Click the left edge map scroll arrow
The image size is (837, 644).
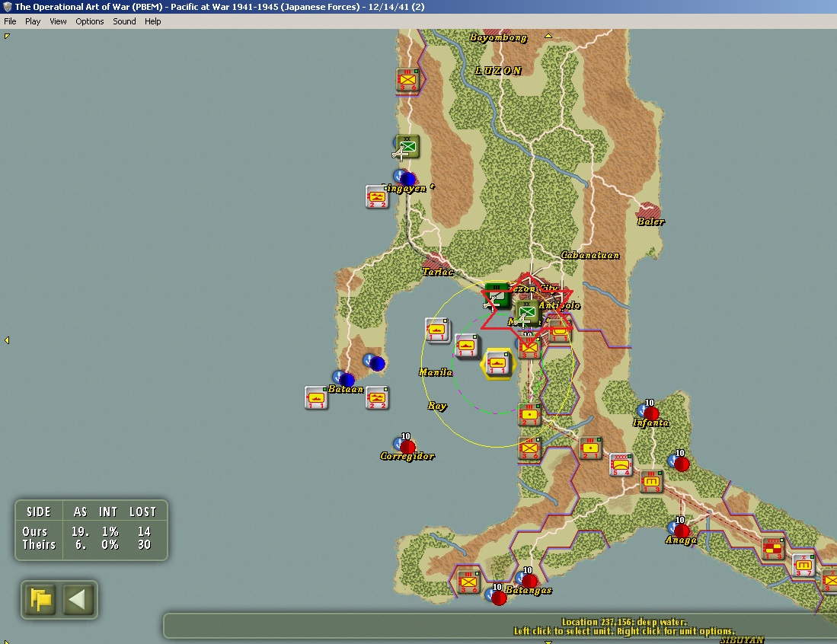pyautogui.click(x=7, y=340)
